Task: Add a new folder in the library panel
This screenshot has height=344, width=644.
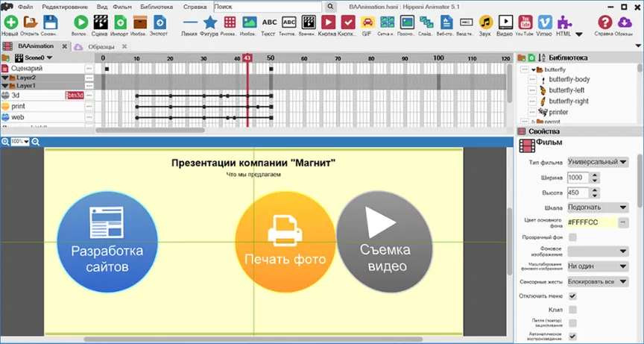Action: click(522, 58)
